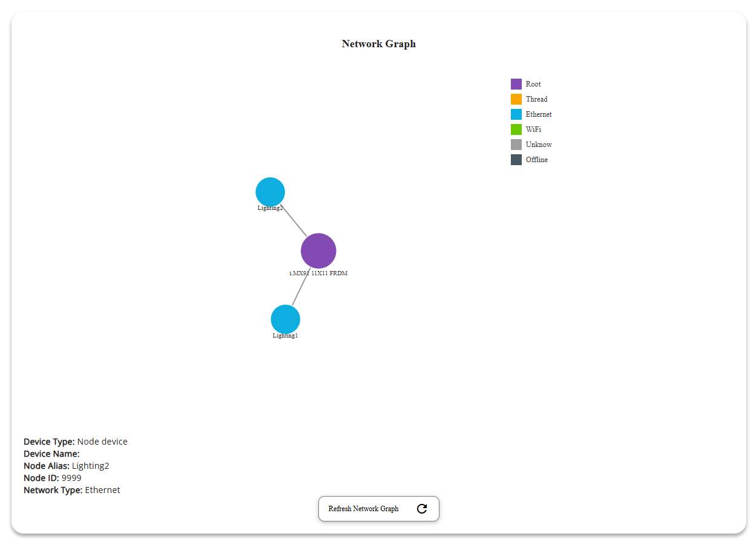
Task: Click the WiFi legend label text
Action: point(533,129)
